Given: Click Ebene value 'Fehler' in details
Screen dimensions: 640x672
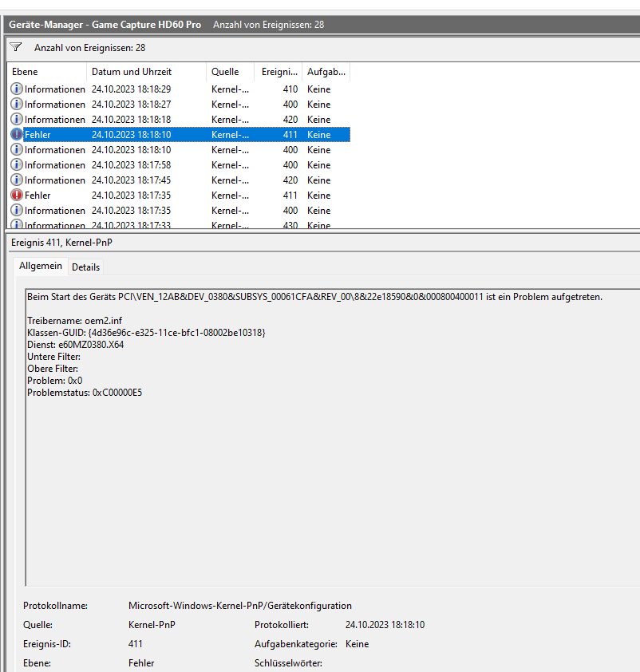Looking at the screenshot, I should click(x=141, y=663).
